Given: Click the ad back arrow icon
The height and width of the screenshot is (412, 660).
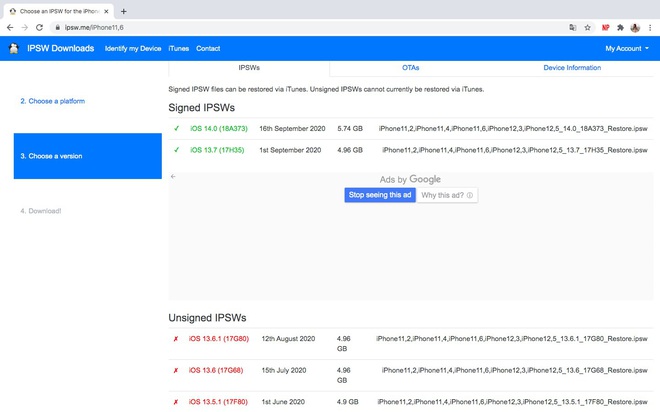Looking at the screenshot, I should [173, 176].
